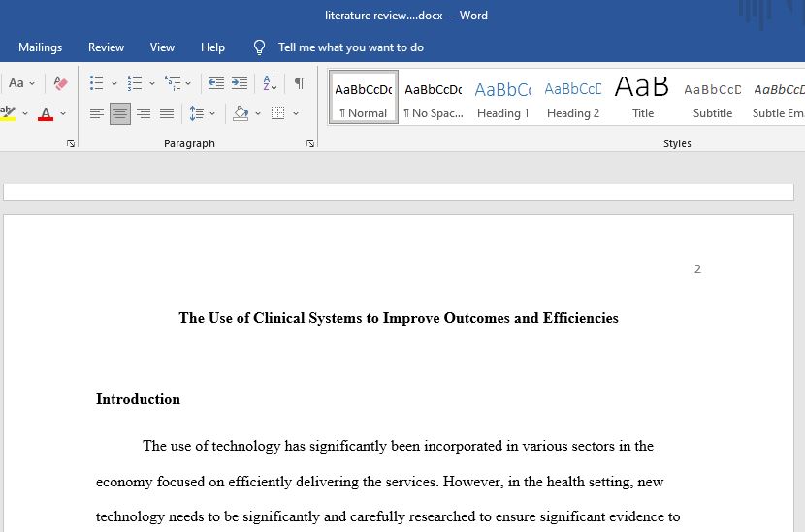
Task: Expand the multilevel list dropdown arrow
Action: (188, 83)
